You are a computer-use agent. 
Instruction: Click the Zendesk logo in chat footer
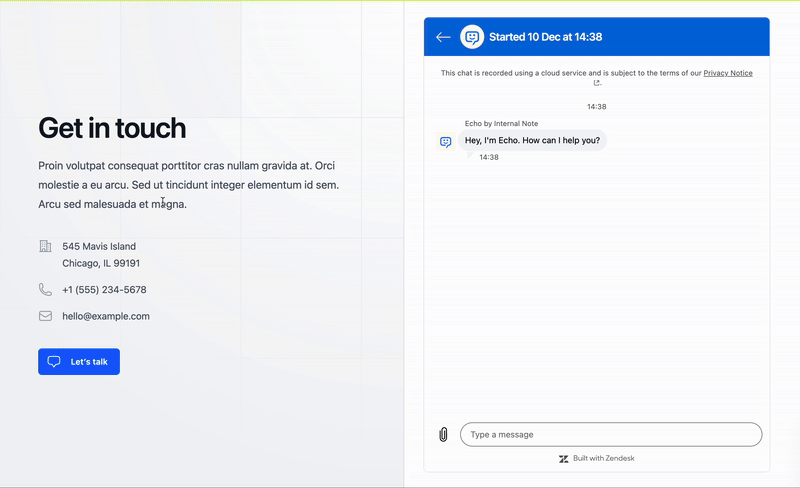pyautogui.click(x=564, y=459)
